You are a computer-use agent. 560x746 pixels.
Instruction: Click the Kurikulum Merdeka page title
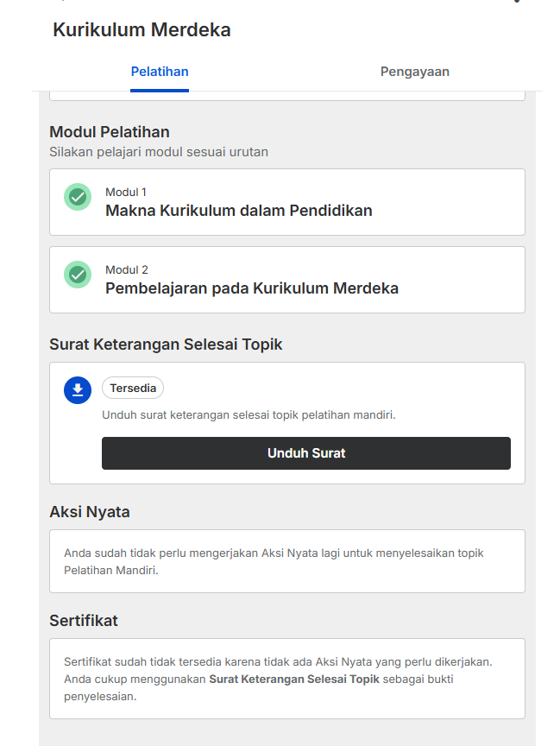142,30
